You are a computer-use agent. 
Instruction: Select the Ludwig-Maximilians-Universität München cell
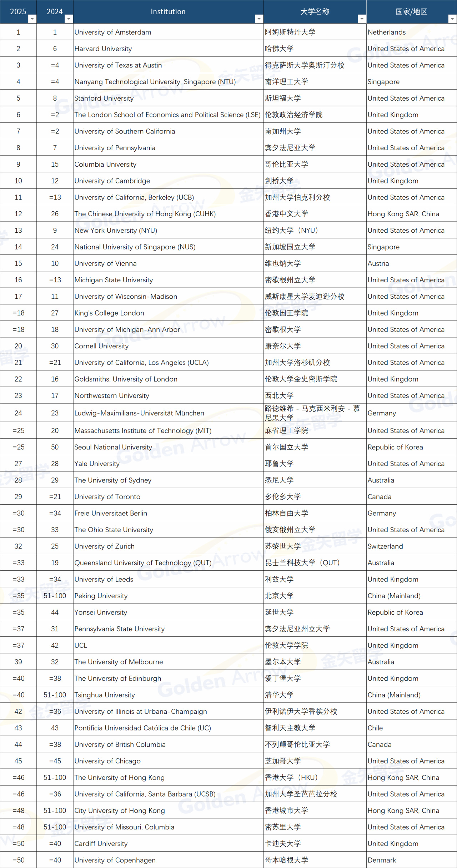[x=139, y=413]
